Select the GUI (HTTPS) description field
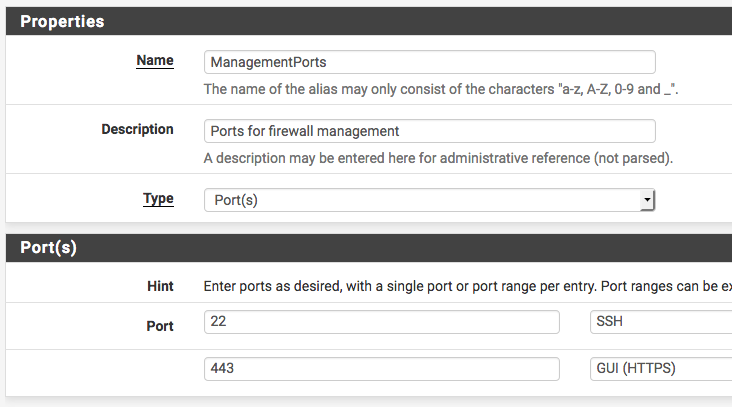This screenshot has width=732, height=407. point(660,369)
